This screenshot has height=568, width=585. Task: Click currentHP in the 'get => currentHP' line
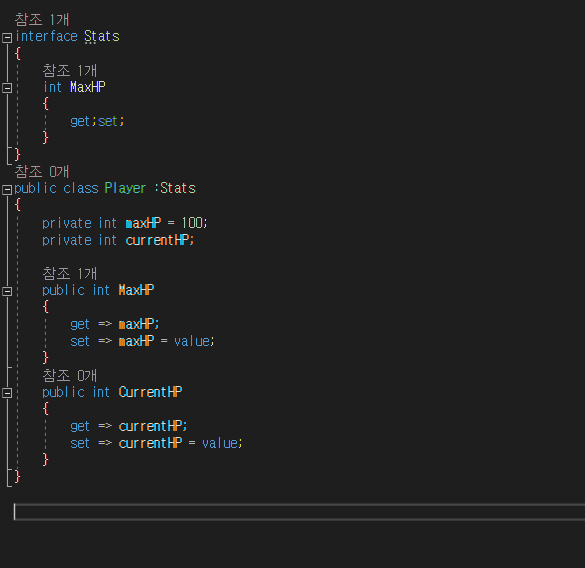point(150,426)
